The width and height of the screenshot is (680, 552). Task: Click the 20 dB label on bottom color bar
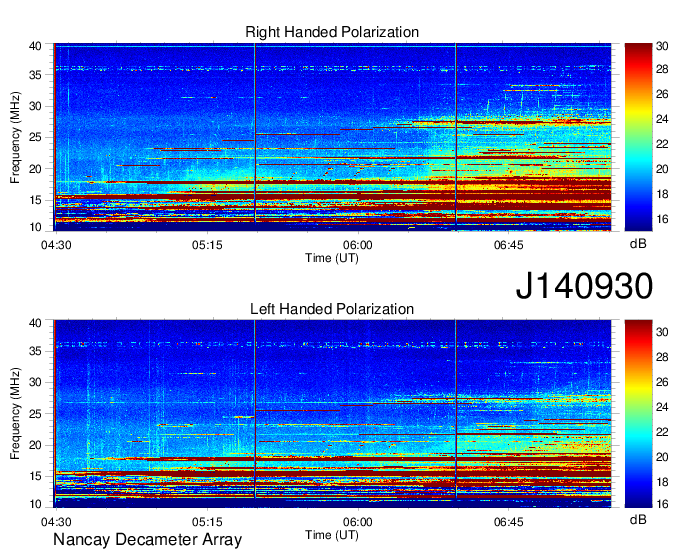point(662,457)
